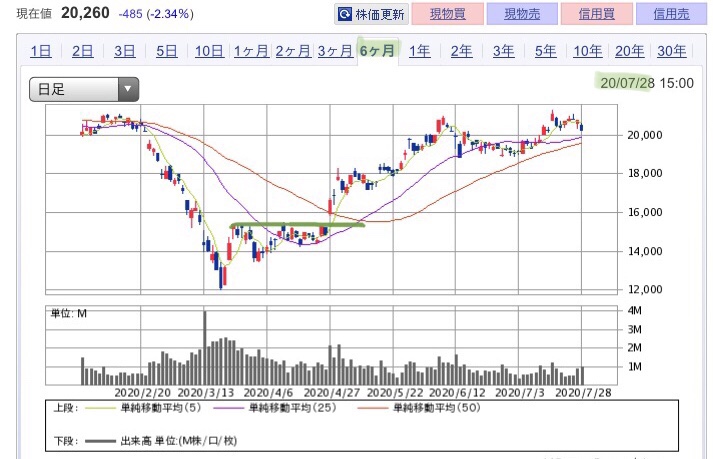Select the 日足 combo box

[x=84, y=89]
